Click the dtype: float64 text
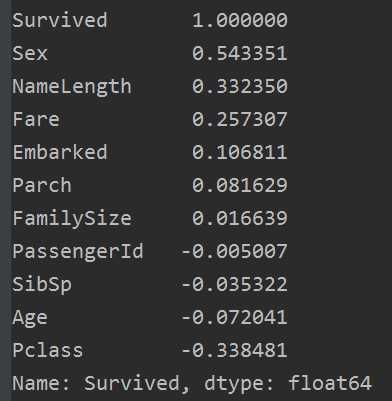Viewport: 392px width, 401px height. click(288, 383)
